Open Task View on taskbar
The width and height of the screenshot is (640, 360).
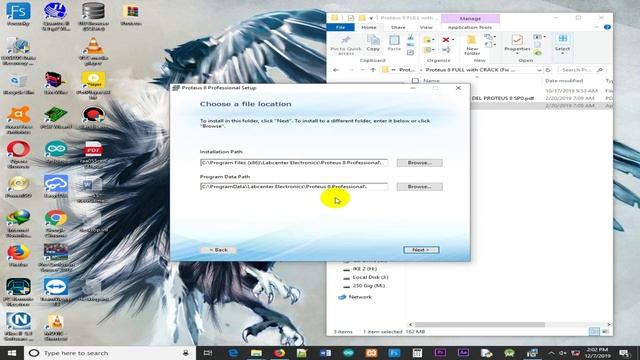[208, 353]
